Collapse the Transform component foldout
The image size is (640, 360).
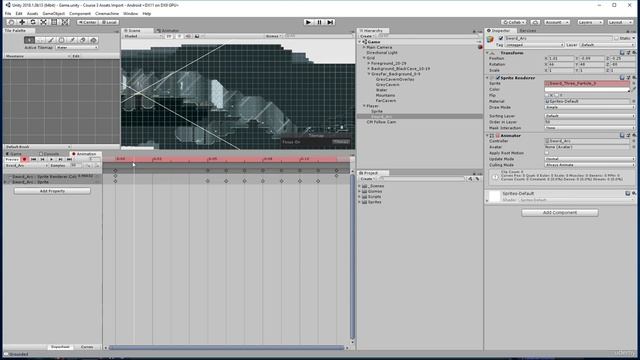(487, 53)
